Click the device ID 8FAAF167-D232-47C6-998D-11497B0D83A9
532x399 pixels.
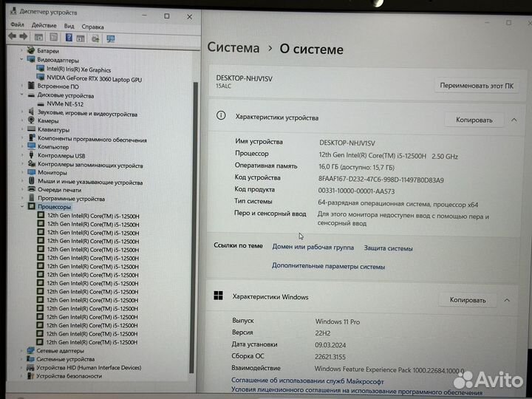pos(381,180)
